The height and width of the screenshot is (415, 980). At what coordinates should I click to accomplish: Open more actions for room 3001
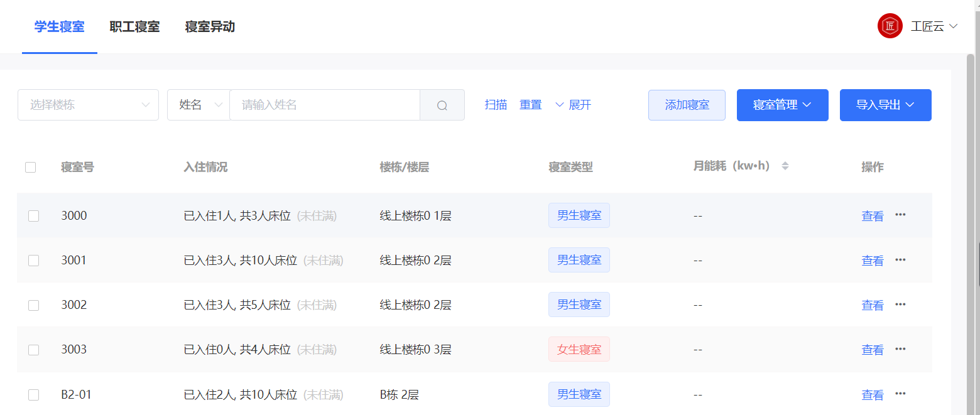[900, 259]
